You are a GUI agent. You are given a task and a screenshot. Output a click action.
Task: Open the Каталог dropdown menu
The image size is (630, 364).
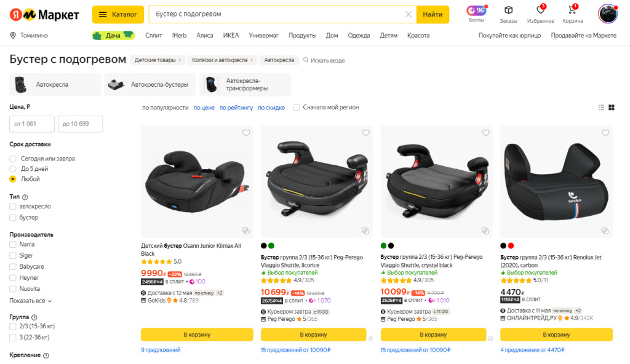point(118,14)
